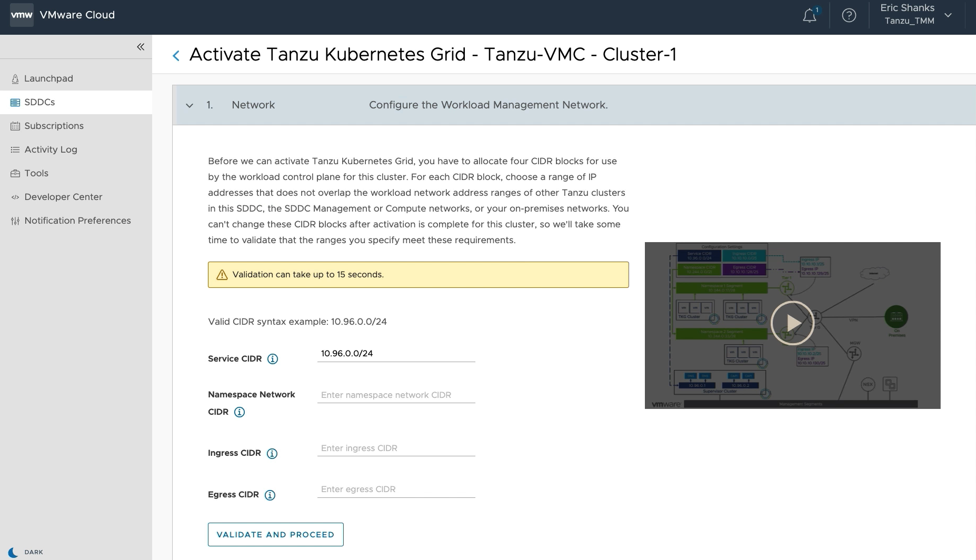Focus the egress CIDR input field

[396, 489]
